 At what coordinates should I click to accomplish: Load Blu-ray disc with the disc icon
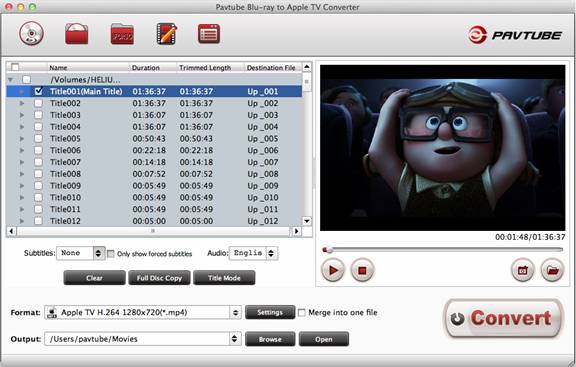[31, 34]
